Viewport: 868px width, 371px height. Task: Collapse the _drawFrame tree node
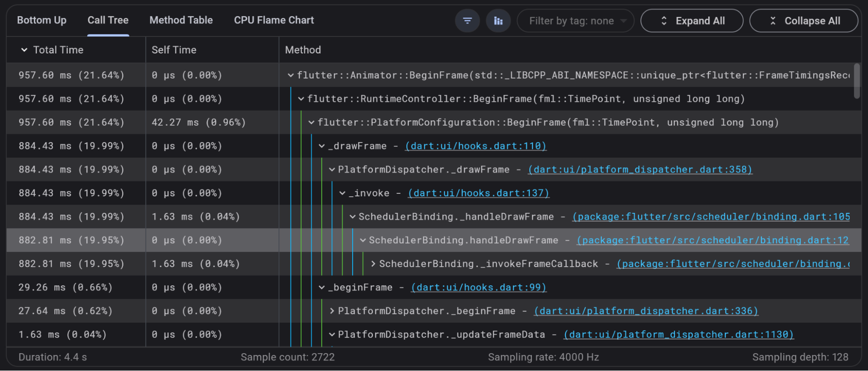pyautogui.click(x=322, y=146)
